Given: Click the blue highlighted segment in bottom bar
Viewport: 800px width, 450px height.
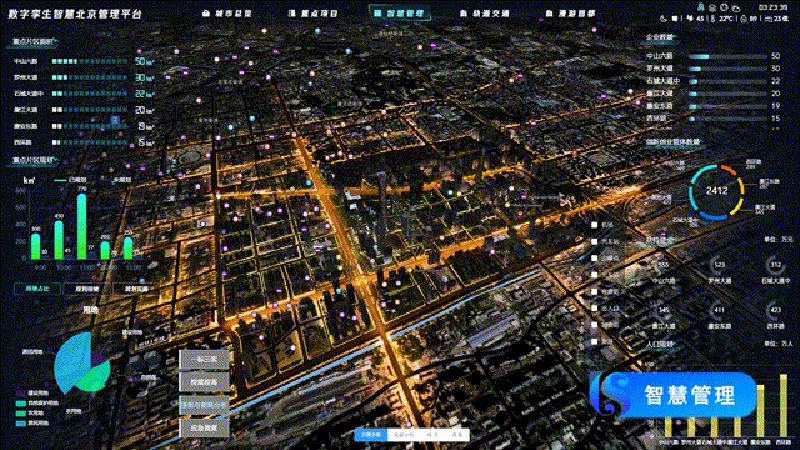Looking at the screenshot, I should [x=371, y=435].
